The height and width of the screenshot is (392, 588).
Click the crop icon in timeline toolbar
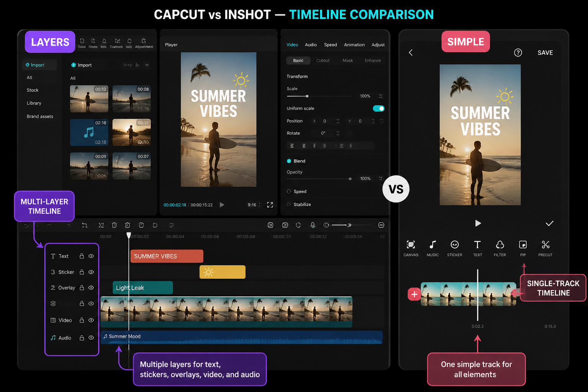point(85,225)
